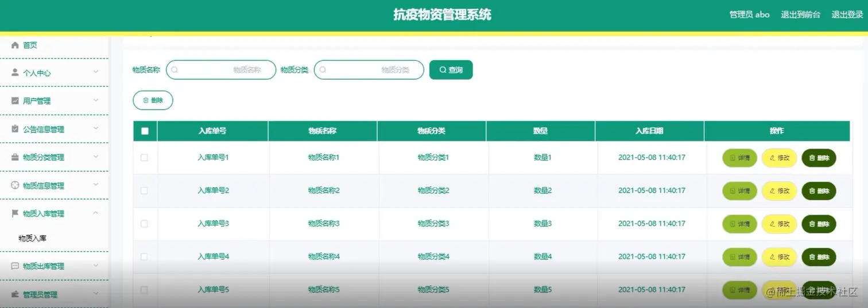Check the box for 入库单号3 row

(144, 224)
